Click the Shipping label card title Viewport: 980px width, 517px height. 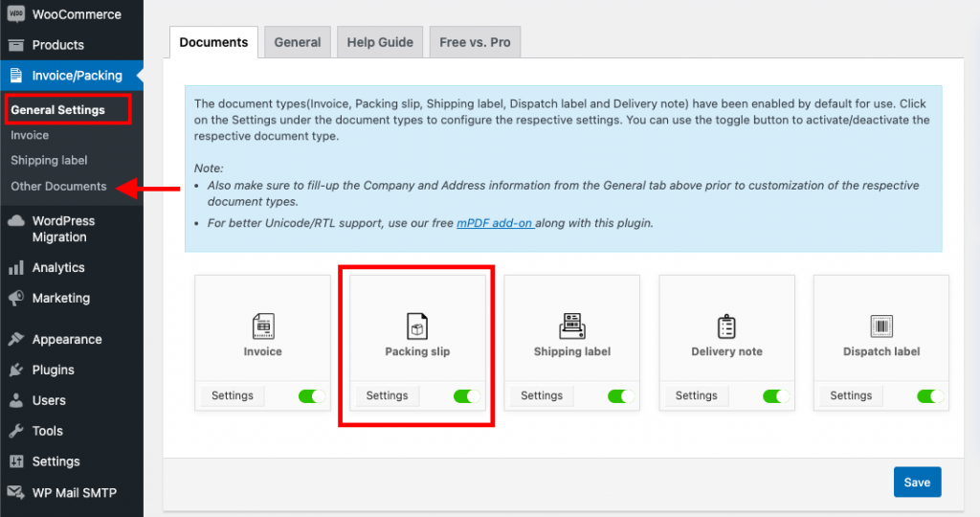pos(572,351)
